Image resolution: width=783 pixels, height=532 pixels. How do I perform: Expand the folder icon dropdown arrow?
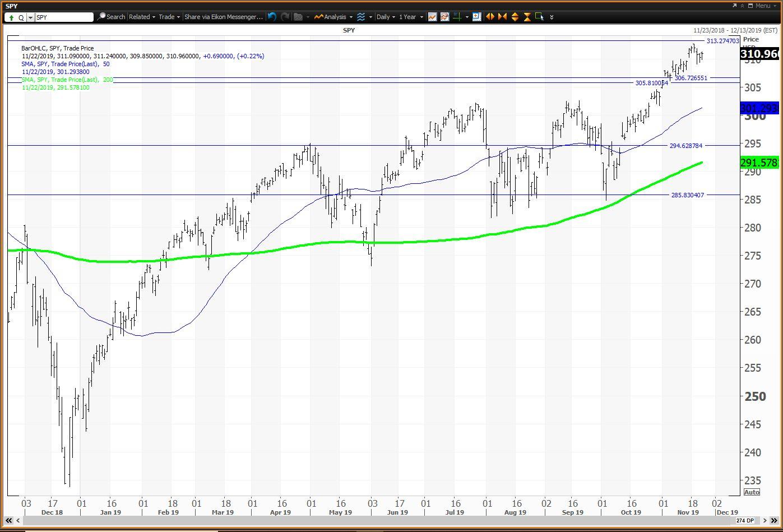[308, 17]
